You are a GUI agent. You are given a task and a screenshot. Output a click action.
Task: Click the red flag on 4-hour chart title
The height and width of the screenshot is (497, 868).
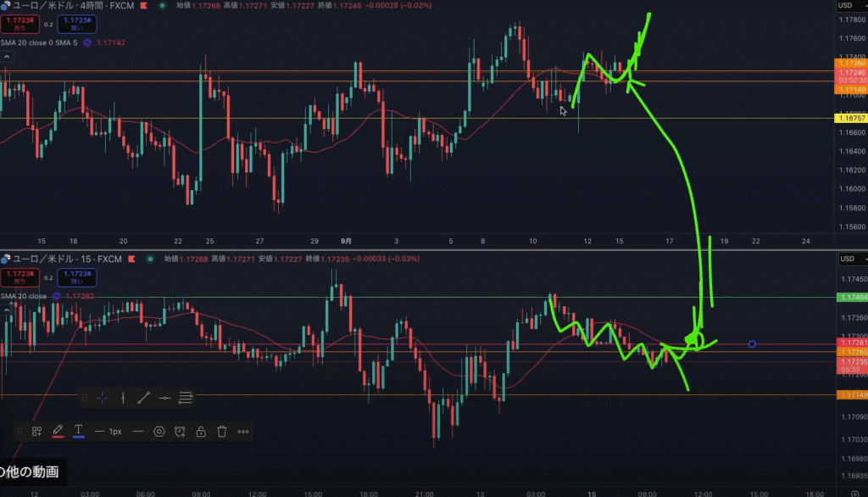click(x=144, y=6)
